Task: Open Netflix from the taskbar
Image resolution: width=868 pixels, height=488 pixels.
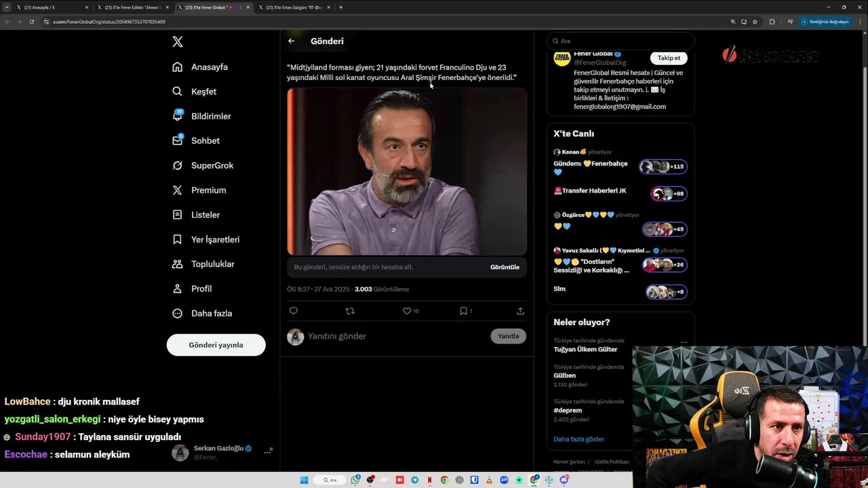Action: [x=430, y=481]
